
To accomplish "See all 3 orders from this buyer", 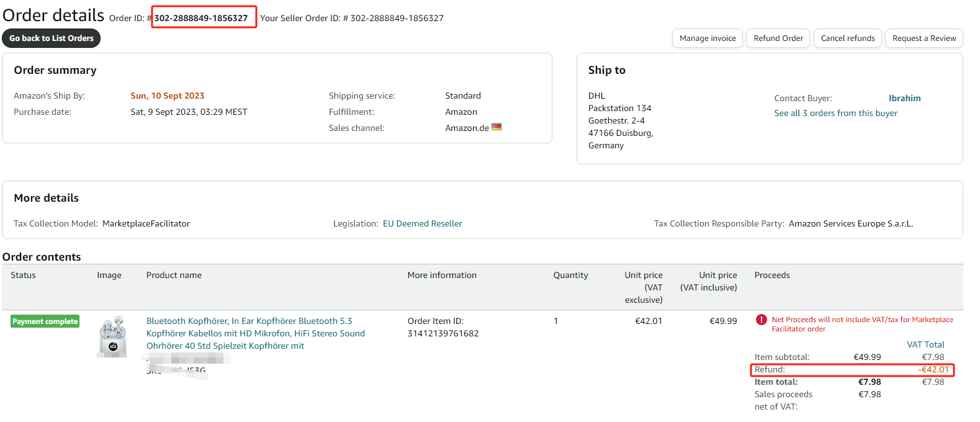I will 835,113.
